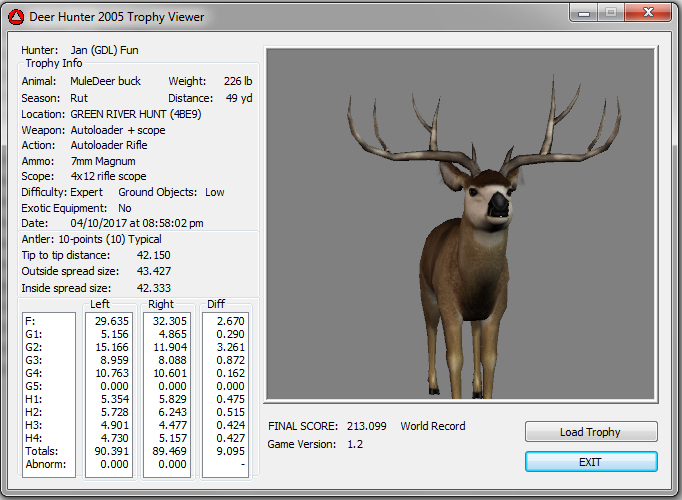Viewport: 682px width, 500px height.
Task: Close the Trophy Viewer window
Action: click(648, 12)
